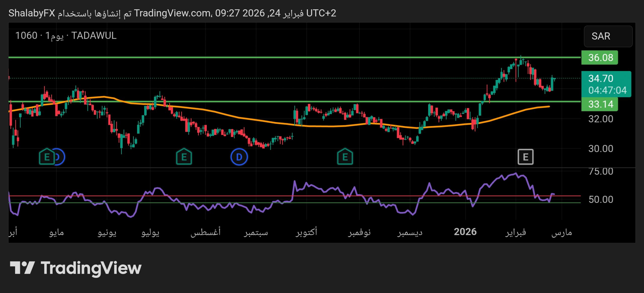This screenshot has height=293, width=644.
Task: Click the TradingView logo at bottom left
Action: coord(75,268)
